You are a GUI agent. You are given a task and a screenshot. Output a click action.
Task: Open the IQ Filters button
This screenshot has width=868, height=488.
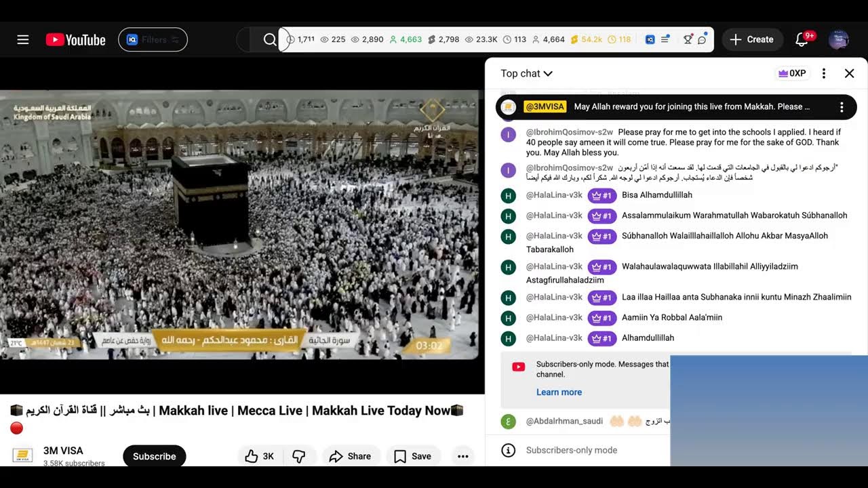tap(153, 40)
